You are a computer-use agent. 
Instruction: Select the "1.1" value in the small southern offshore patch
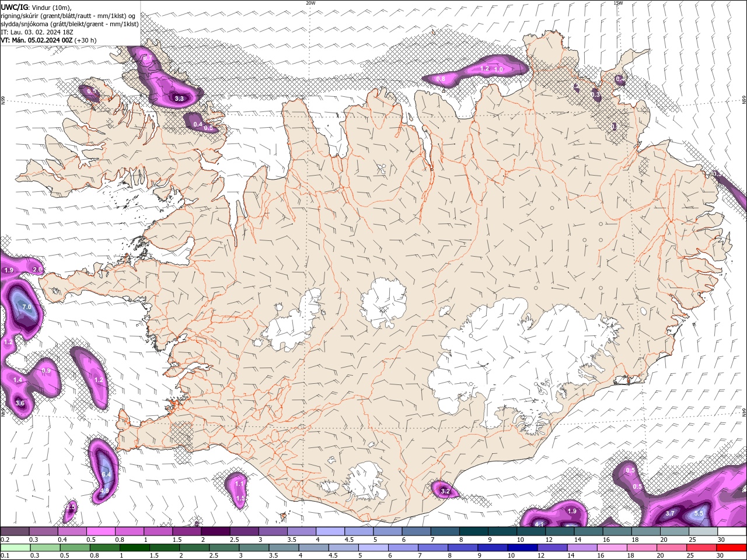pos(239,484)
